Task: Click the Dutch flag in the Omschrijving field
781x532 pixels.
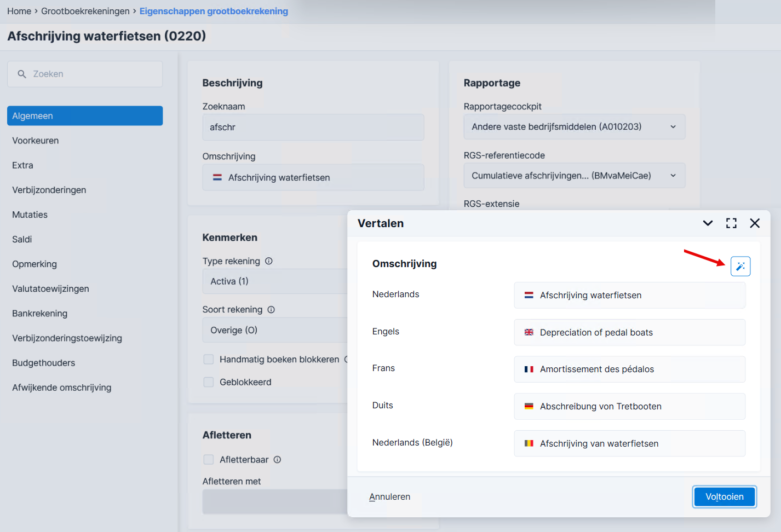Action: tap(217, 177)
